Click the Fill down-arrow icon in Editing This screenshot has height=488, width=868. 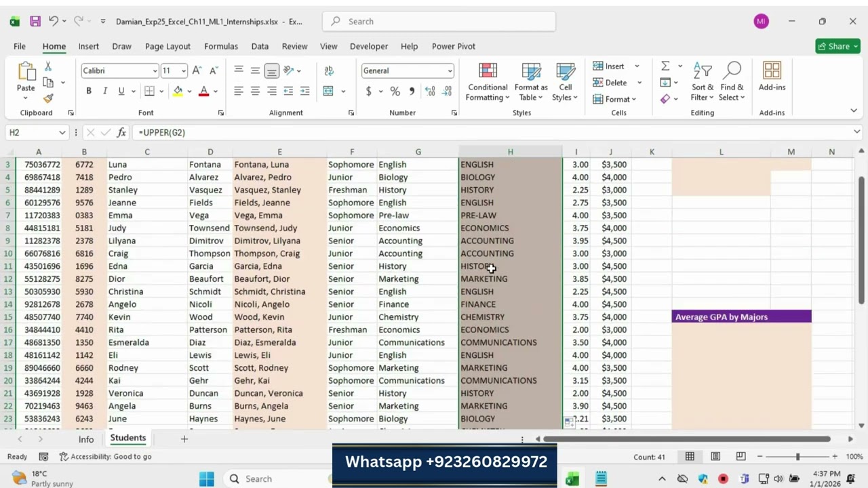click(665, 82)
